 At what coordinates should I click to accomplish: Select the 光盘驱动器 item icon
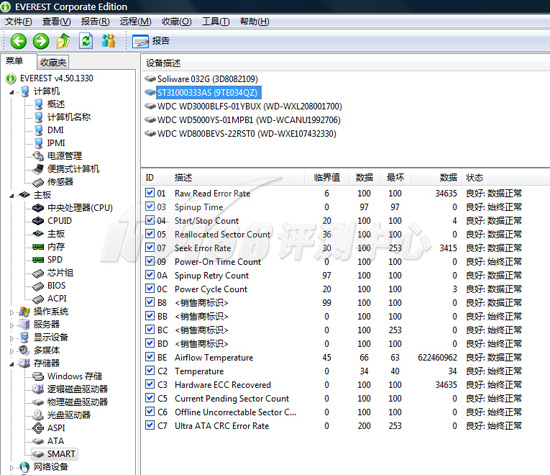[38, 415]
